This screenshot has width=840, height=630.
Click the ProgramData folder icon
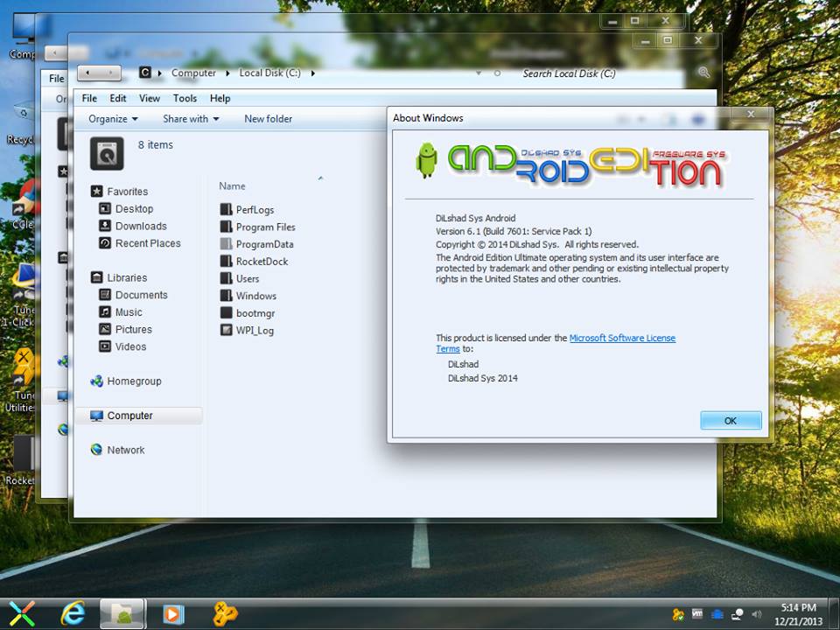(x=226, y=244)
